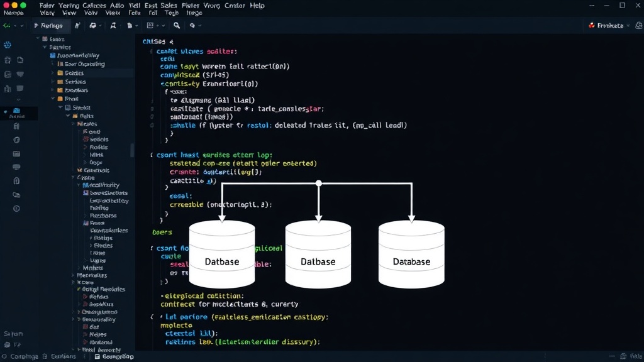
Task: Select the Sesoonaliky item in the tree
Action: 99,319
